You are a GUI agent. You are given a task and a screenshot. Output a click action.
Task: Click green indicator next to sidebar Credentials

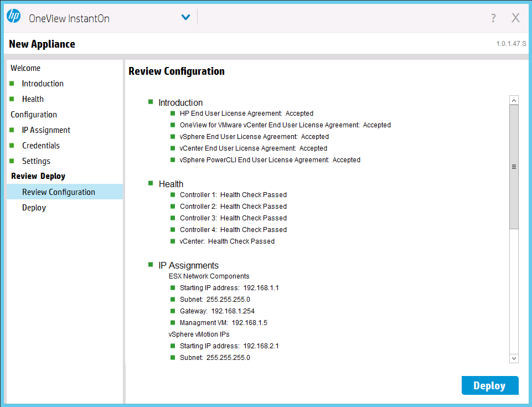pyautogui.click(x=12, y=146)
